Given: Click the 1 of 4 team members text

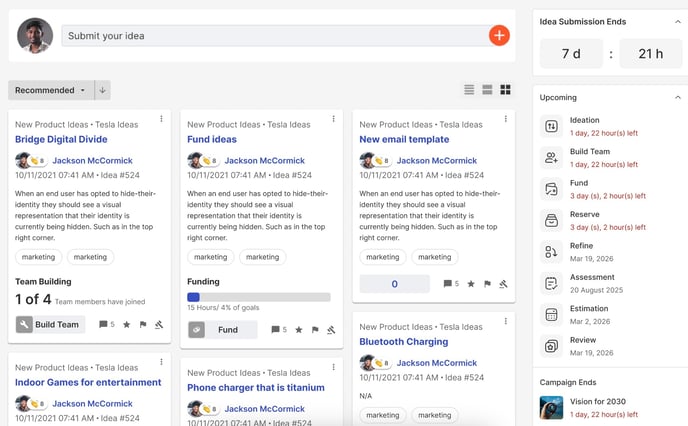Looking at the screenshot, I should point(80,300).
